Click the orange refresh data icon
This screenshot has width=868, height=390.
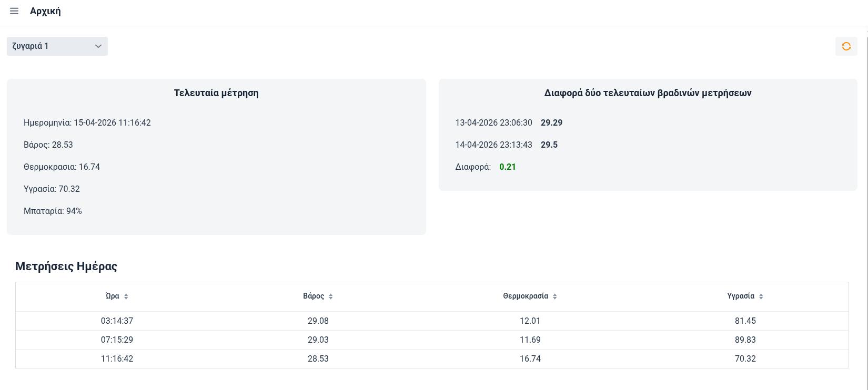(x=846, y=46)
